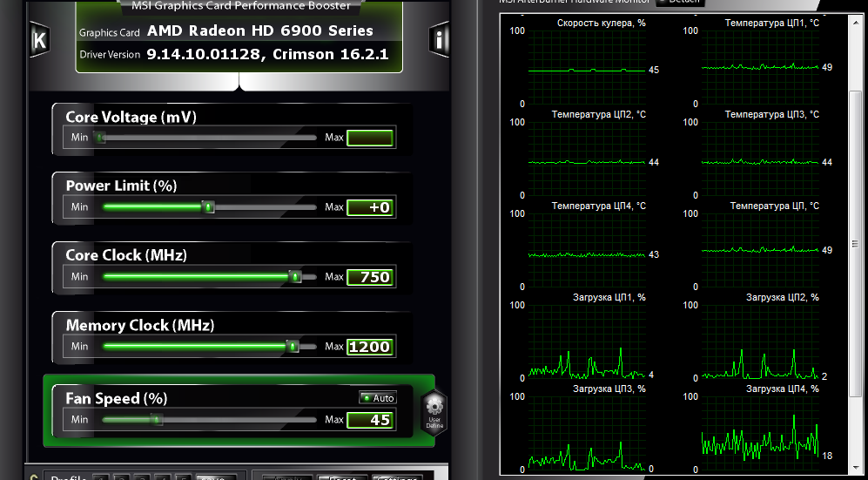
Task: Launch Kombustor with the K icon
Action: click(39, 40)
